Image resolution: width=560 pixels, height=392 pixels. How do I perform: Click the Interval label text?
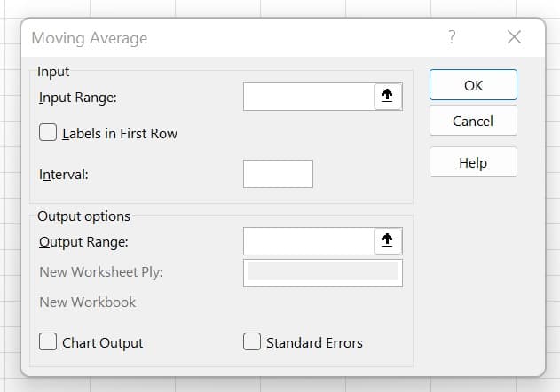click(x=64, y=174)
